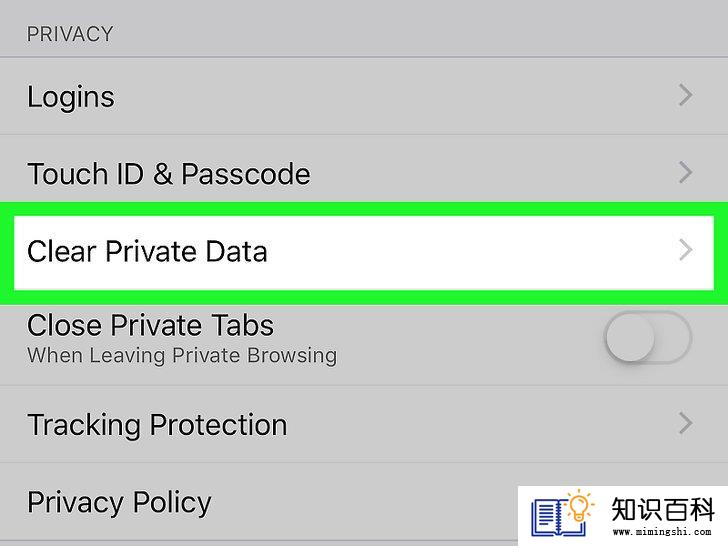Image resolution: width=728 pixels, height=546 pixels.
Task: Toggle the Close Private Tabs switch
Action: coord(648,338)
